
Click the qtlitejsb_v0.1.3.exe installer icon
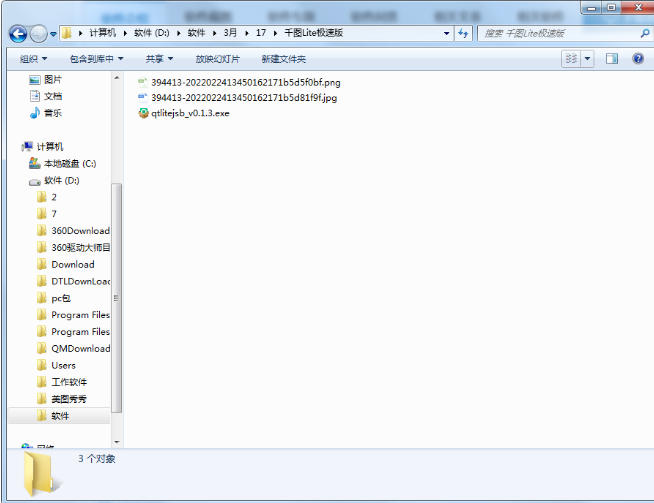point(143,113)
